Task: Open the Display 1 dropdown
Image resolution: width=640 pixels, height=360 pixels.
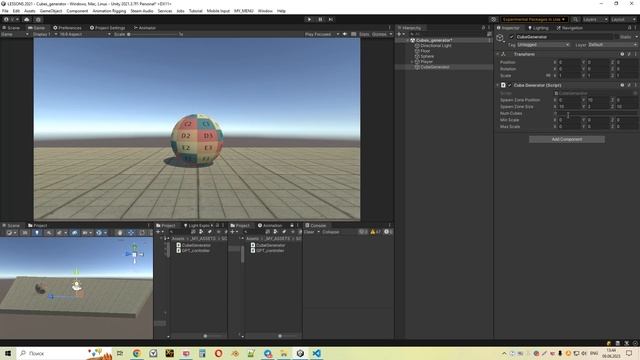Action: (x=44, y=34)
